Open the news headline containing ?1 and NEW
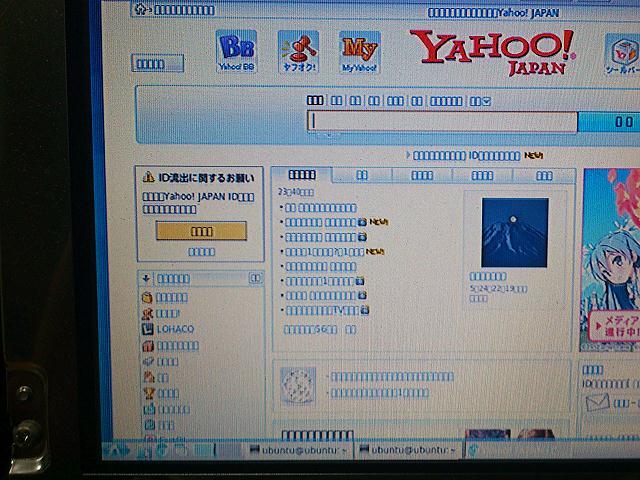Image resolution: width=640 pixels, height=480 pixels. coord(324,252)
